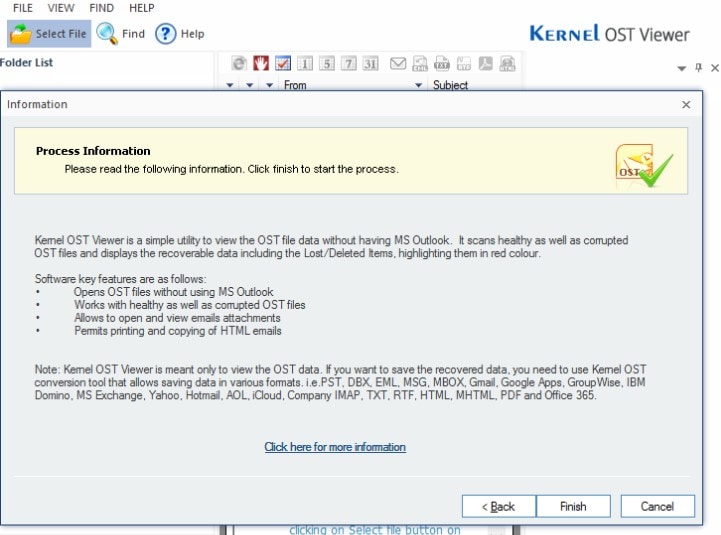Click the gray refresh toolbar icon
Viewport: 721px width, 535px height.
[x=239, y=63]
